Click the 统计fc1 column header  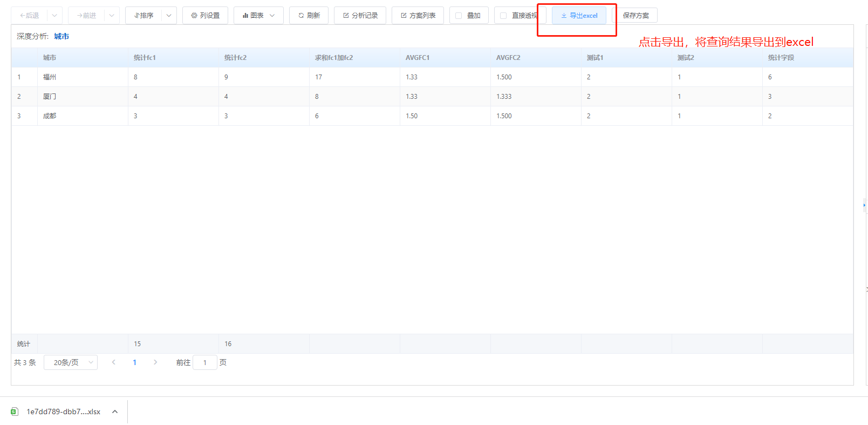click(145, 58)
